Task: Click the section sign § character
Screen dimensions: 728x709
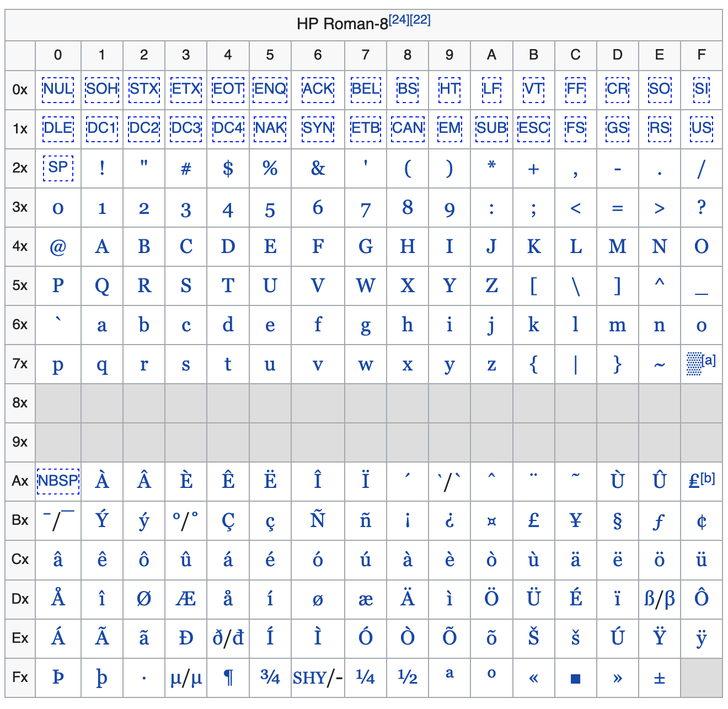Action: 617,521
